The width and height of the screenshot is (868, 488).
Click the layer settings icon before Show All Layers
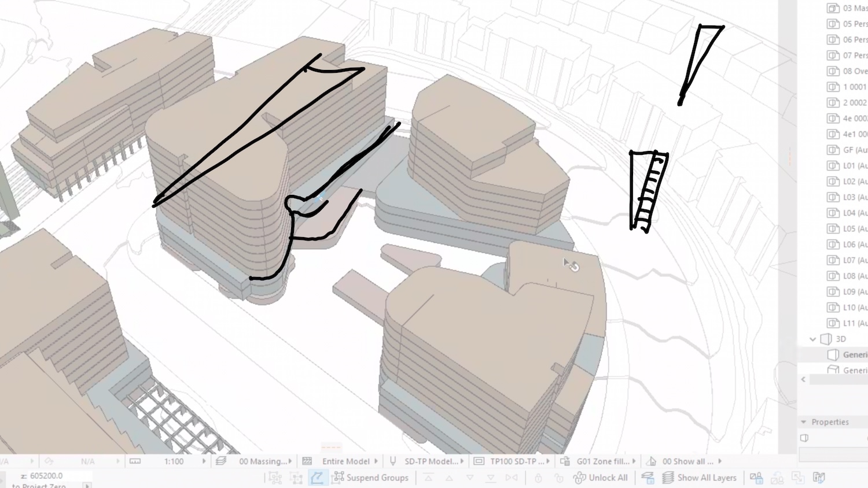coord(648,478)
